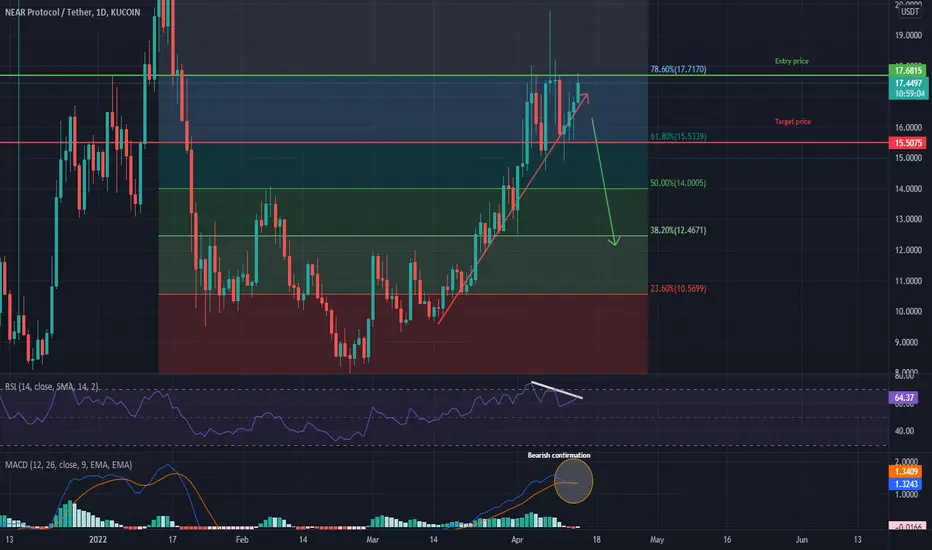Click the 12.0000 price axis label

908,250
